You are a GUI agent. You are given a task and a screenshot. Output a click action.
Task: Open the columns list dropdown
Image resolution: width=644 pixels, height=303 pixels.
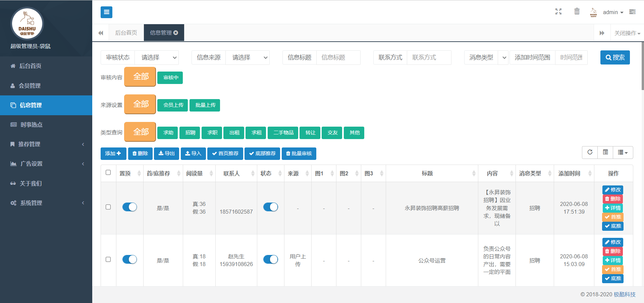(623, 152)
